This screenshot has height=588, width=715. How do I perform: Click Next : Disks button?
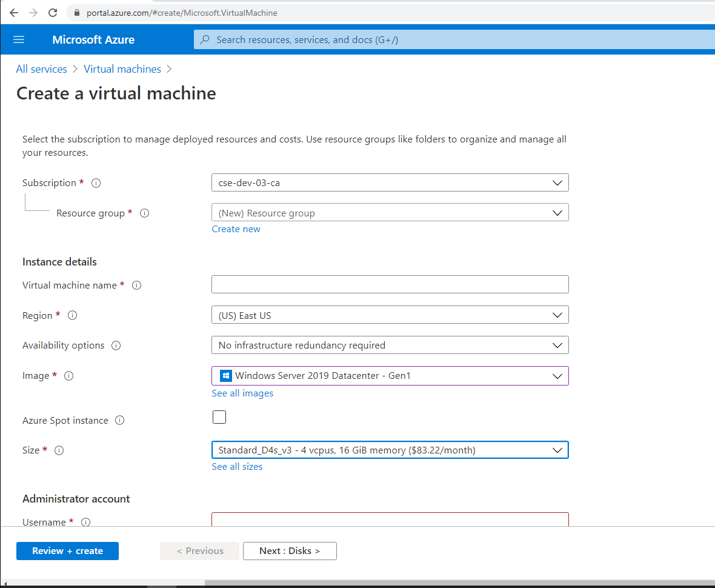290,550
